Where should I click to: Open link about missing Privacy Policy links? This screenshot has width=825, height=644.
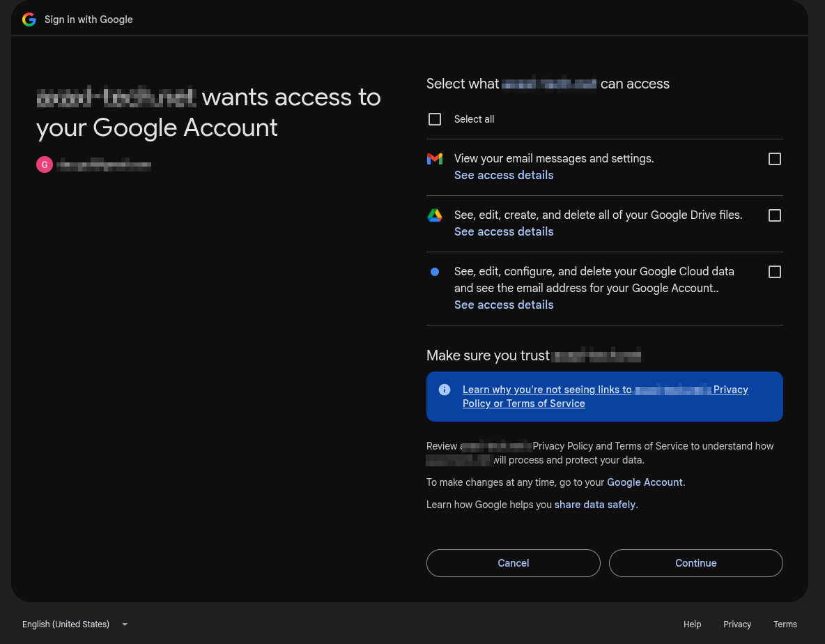coord(605,396)
